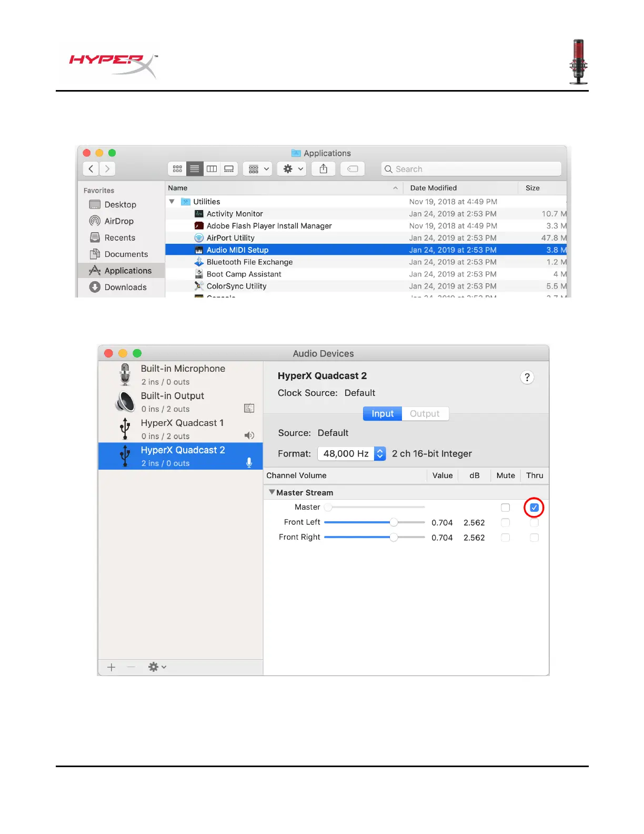This screenshot has height=834, width=644.
Task: Click the Finder Share button
Action: pyautogui.click(x=324, y=169)
